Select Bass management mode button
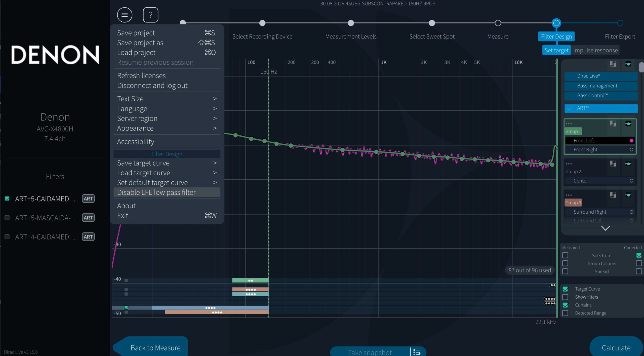Image resolution: width=644 pixels, height=356 pixels. pos(601,86)
